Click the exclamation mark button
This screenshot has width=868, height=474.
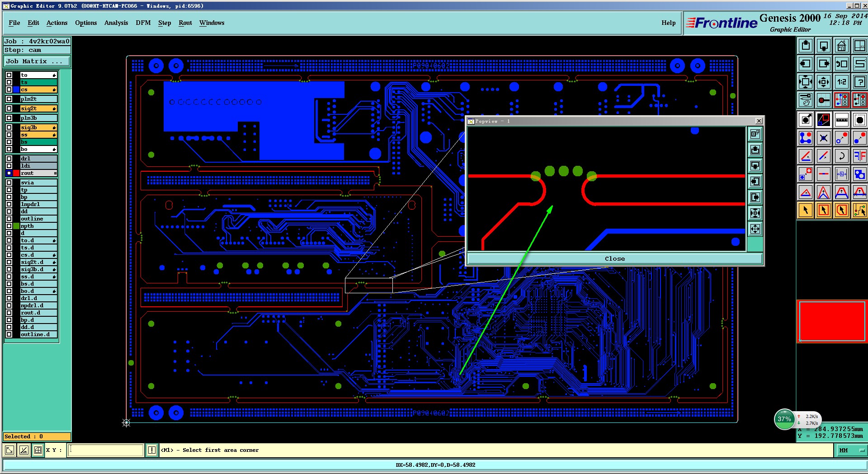[x=152, y=450]
